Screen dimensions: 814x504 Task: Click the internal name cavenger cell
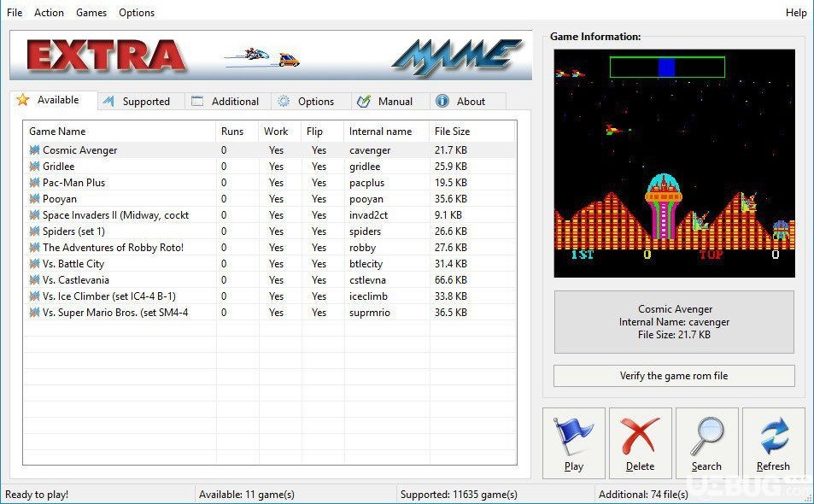coord(370,150)
